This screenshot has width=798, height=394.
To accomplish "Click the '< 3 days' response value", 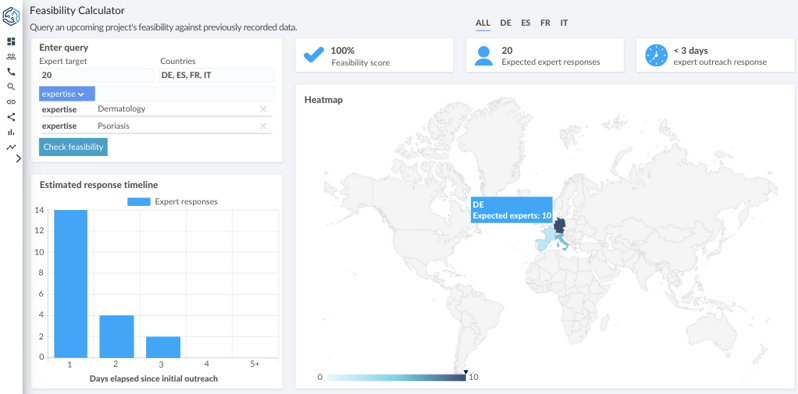I will tap(691, 50).
